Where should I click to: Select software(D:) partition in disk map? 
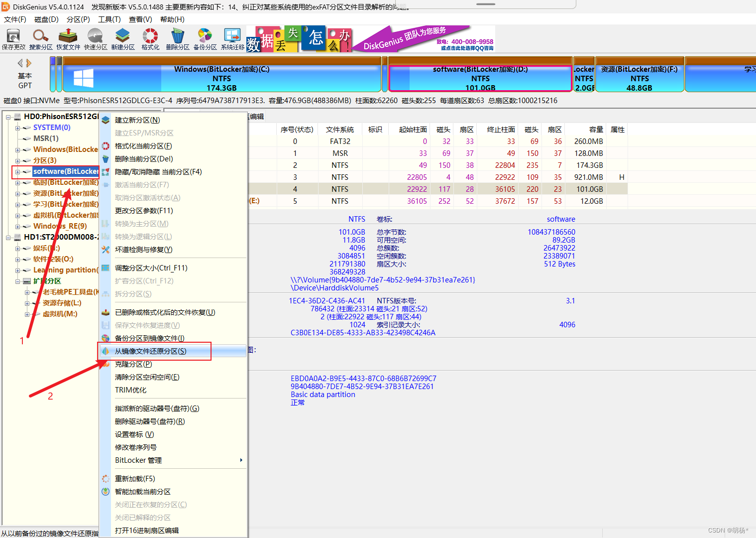[x=480, y=74]
